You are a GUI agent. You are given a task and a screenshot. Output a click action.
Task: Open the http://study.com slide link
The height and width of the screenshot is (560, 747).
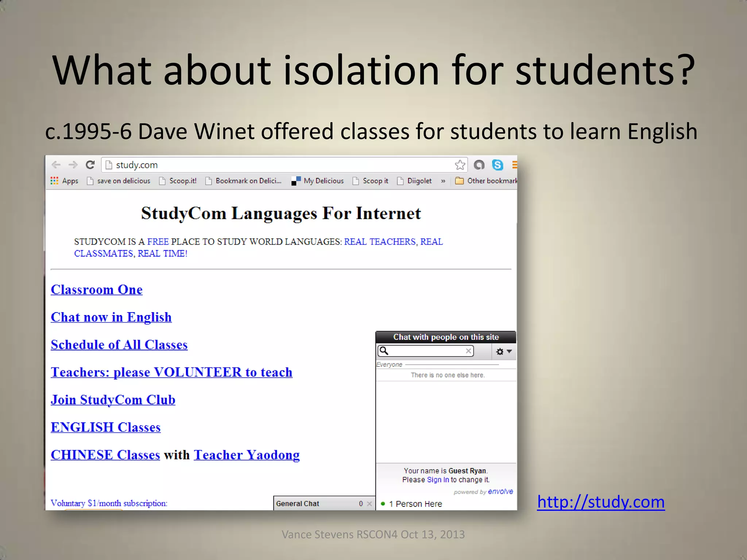601,502
